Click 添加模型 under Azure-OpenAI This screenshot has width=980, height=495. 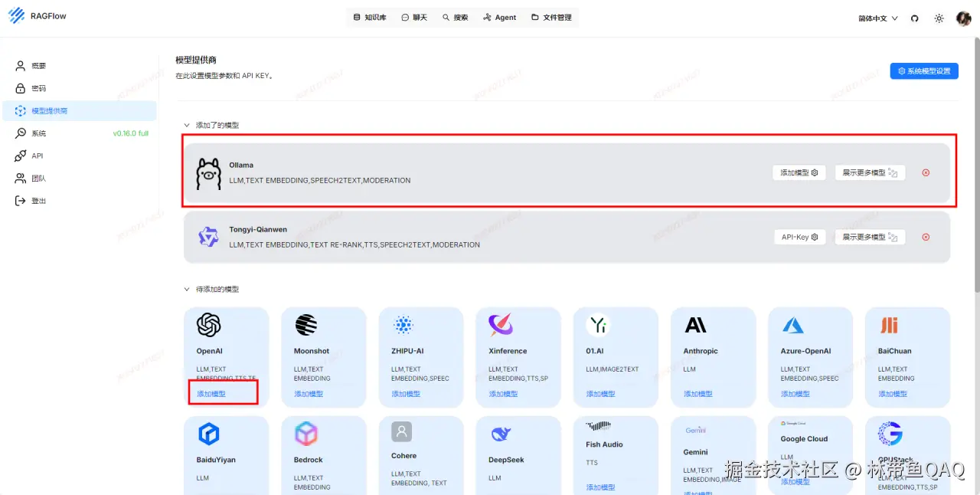(795, 394)
